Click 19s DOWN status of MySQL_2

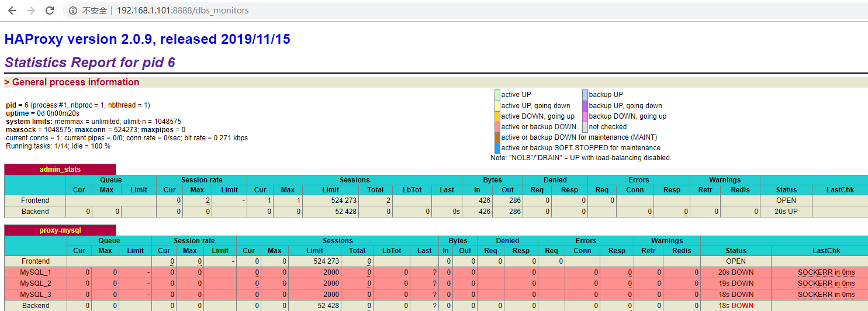pos(736,284)
